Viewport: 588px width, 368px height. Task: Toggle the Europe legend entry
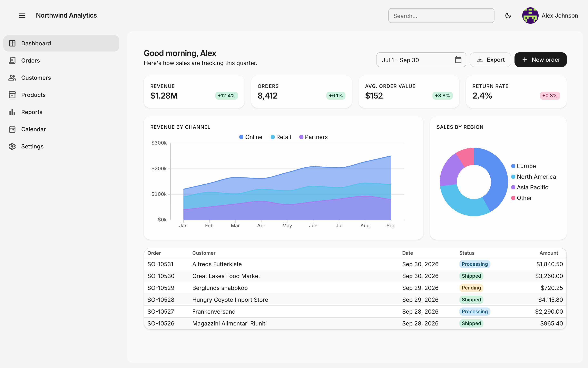click(523, 166)
